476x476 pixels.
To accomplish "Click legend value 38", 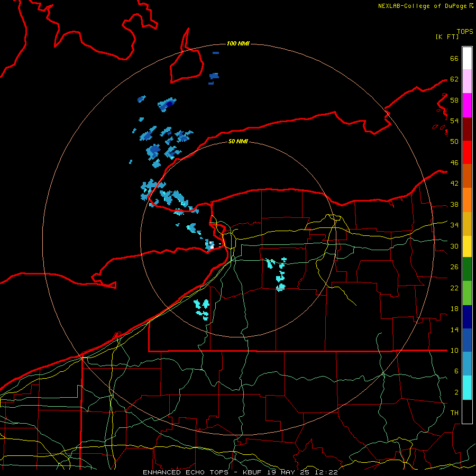I will 454,204.
